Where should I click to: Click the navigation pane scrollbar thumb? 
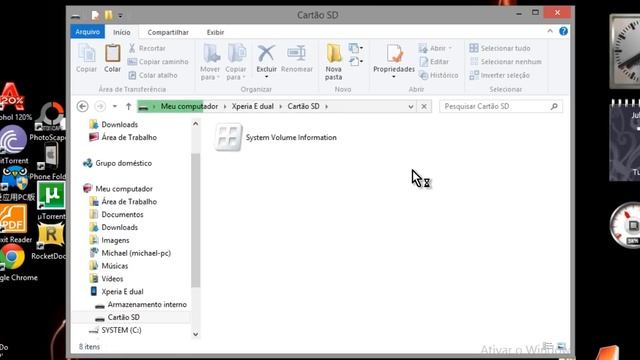196,220
